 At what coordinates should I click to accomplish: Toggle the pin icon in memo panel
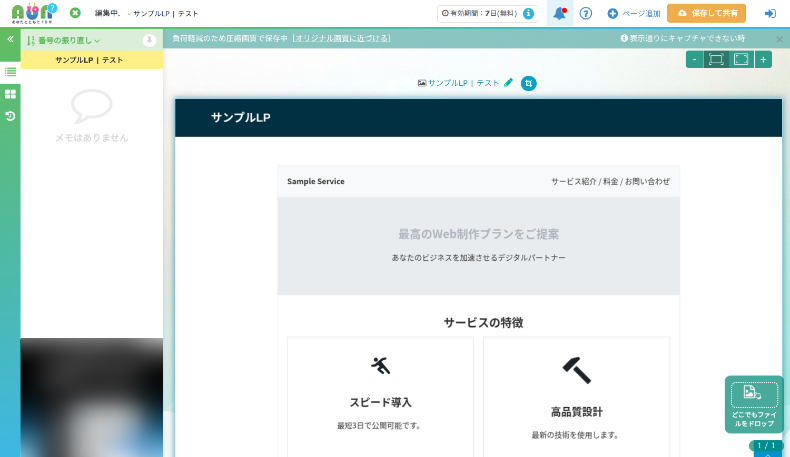pos(149,40)
